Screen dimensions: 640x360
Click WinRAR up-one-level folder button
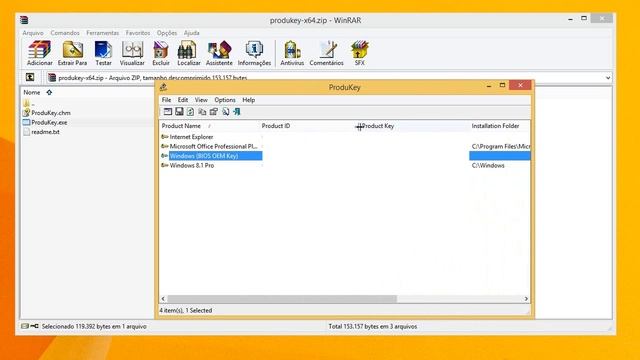(30, 77)
